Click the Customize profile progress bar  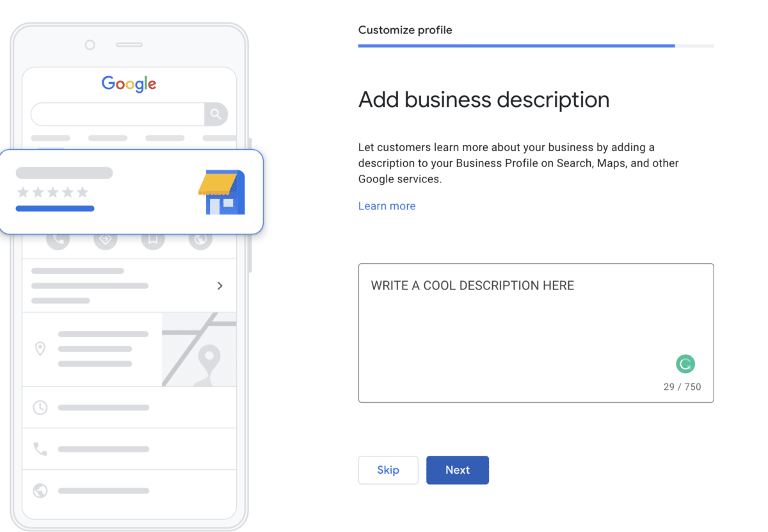[536, 46]
